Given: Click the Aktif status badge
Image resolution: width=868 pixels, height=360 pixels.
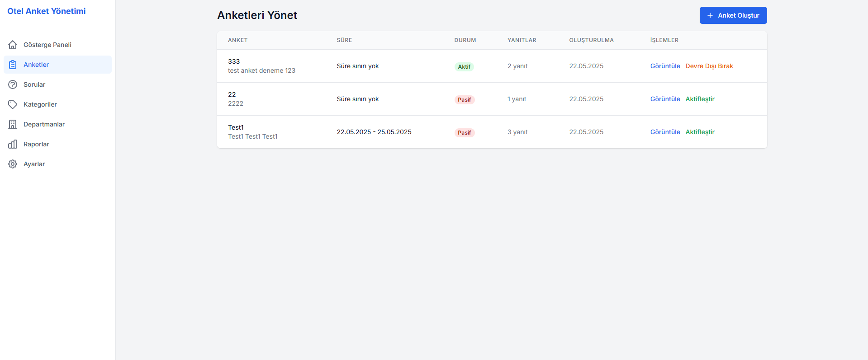Looking at the screenshot, I should (x=464, y=66).
